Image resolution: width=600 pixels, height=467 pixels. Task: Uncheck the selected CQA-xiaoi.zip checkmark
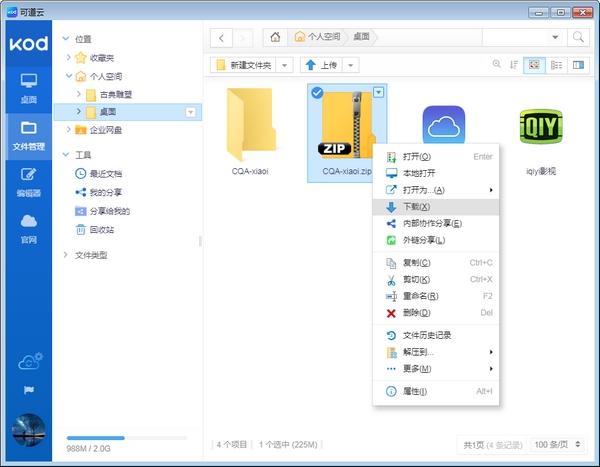point(316,93)
